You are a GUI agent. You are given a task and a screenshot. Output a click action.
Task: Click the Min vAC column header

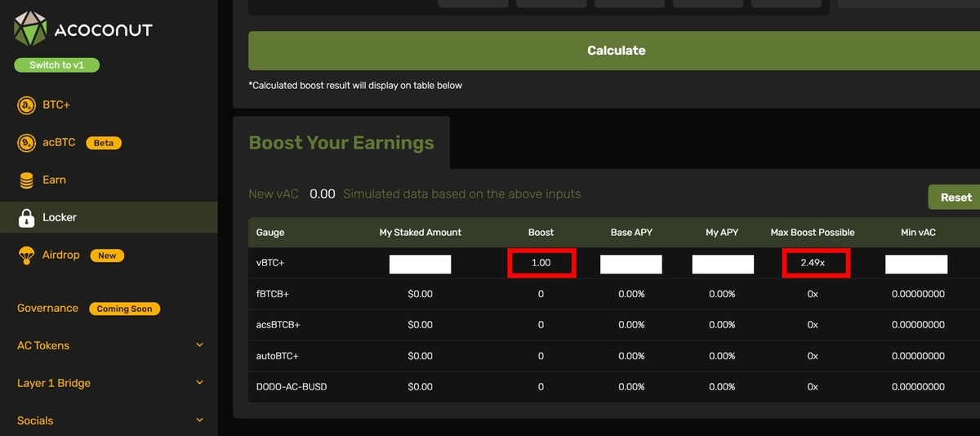(x=916, y=233)
